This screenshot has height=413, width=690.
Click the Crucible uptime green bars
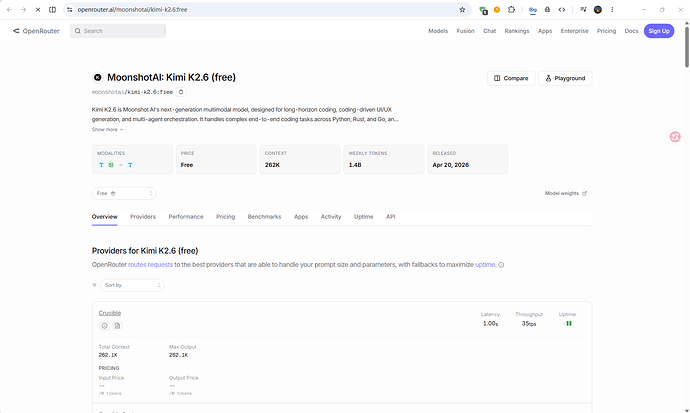pos(569,323)
